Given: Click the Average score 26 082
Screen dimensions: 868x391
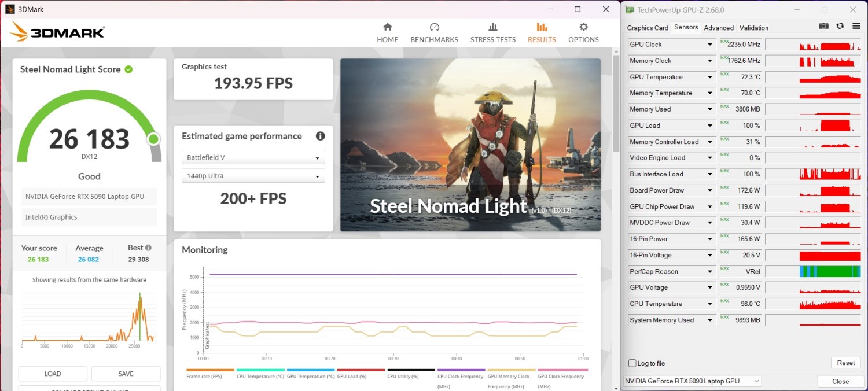Looking at the screenshot, I should coord(89,260).
